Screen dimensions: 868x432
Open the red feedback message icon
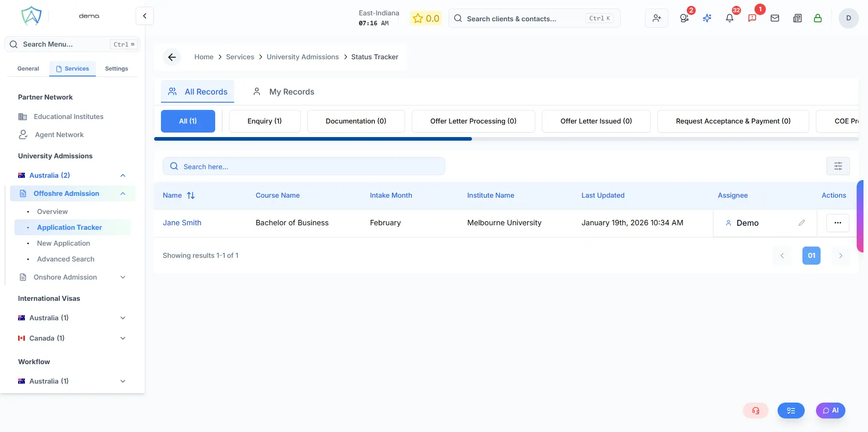[752, 18]
